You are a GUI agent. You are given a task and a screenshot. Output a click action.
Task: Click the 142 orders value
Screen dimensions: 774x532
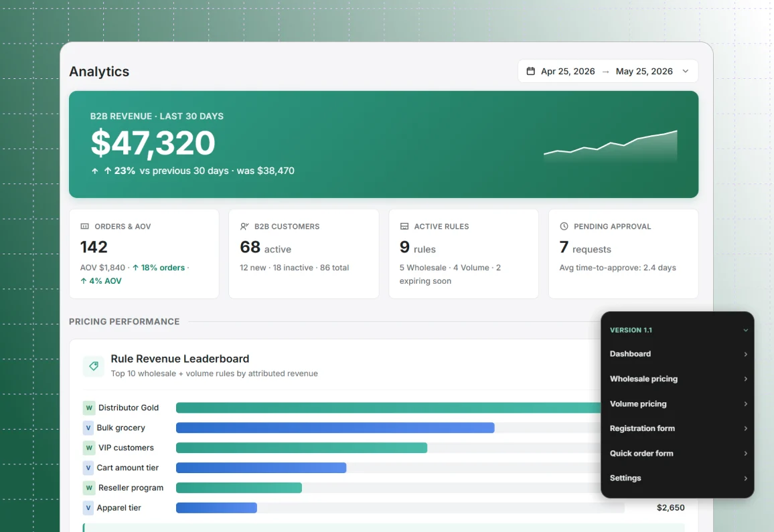point(94,247)
